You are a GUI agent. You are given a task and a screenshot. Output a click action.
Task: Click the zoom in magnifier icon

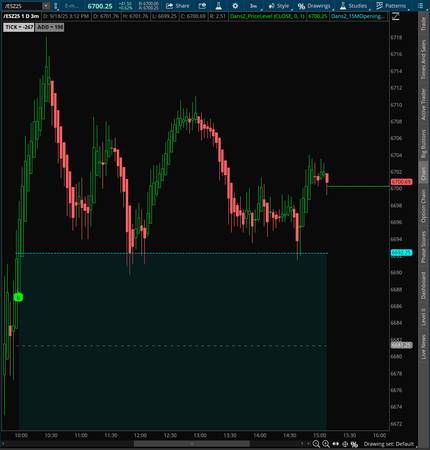(326, 444)
